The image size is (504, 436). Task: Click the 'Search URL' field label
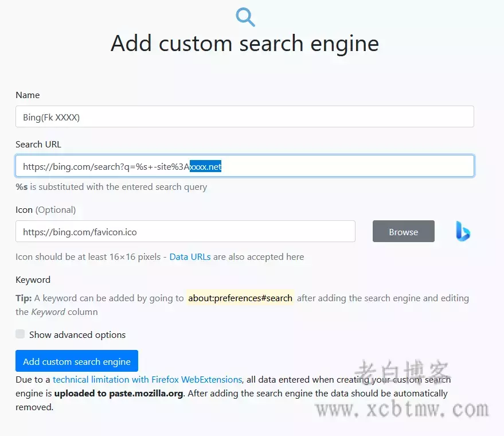click(38, 145)
